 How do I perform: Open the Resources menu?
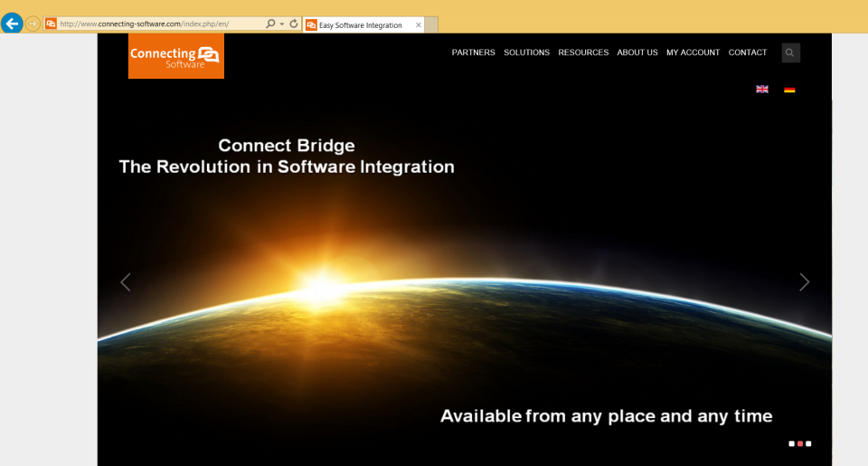(x=583, y=52)
